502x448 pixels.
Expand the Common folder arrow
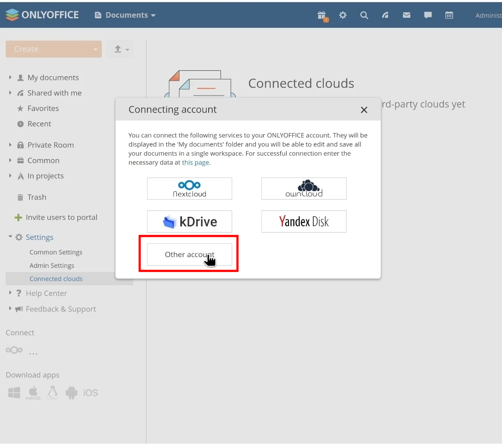coord(10,160)
